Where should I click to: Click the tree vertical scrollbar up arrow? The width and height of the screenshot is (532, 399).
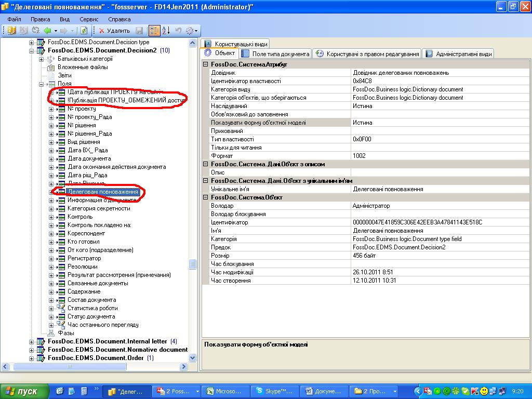pyautogui.click(x=192, y=43)
